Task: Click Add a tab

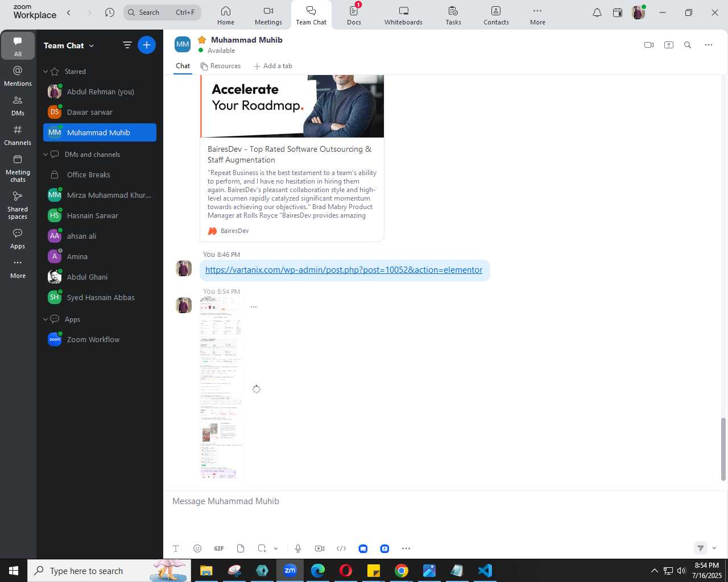Action: pos(273,66)
